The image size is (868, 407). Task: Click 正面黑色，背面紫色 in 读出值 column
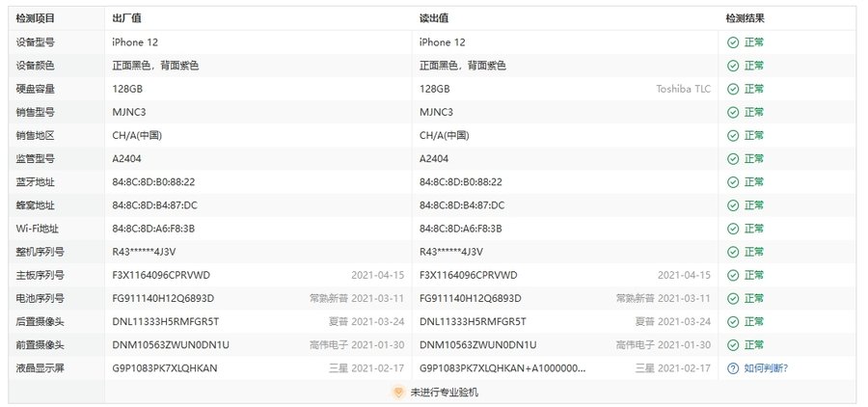(462, 66)
